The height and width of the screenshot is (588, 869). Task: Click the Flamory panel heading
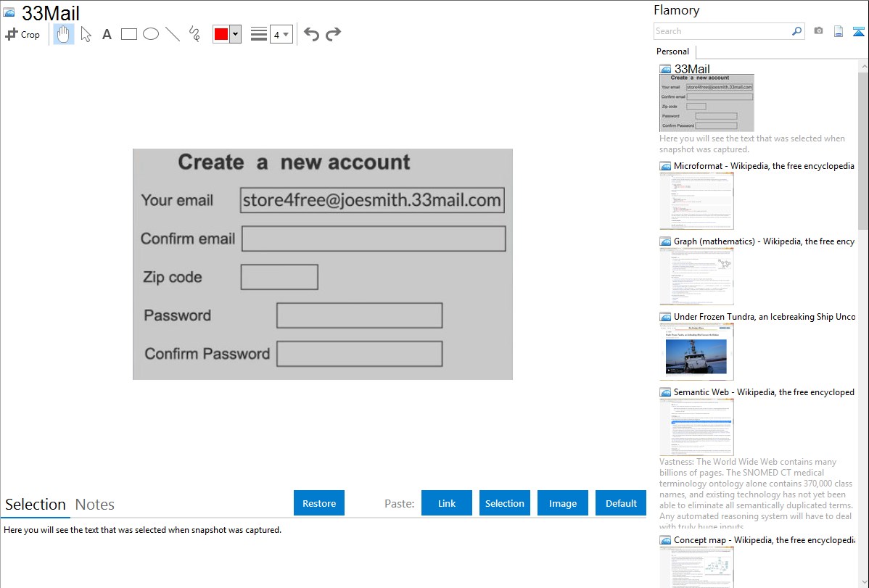pos(676,10)
